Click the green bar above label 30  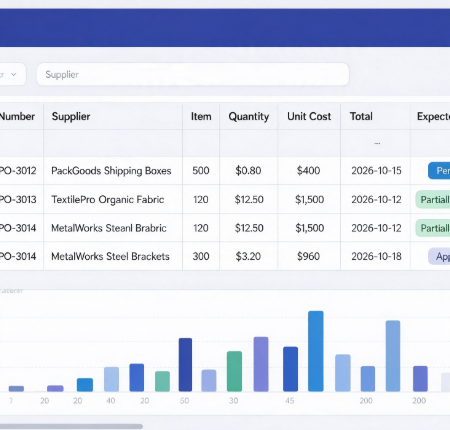tap(234, 371)
